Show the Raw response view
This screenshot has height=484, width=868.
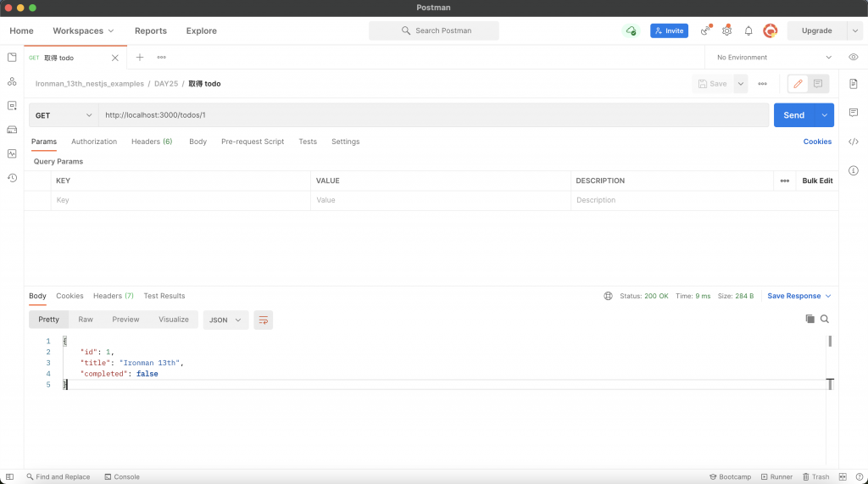pyautogui.click(x=86, y=320)
